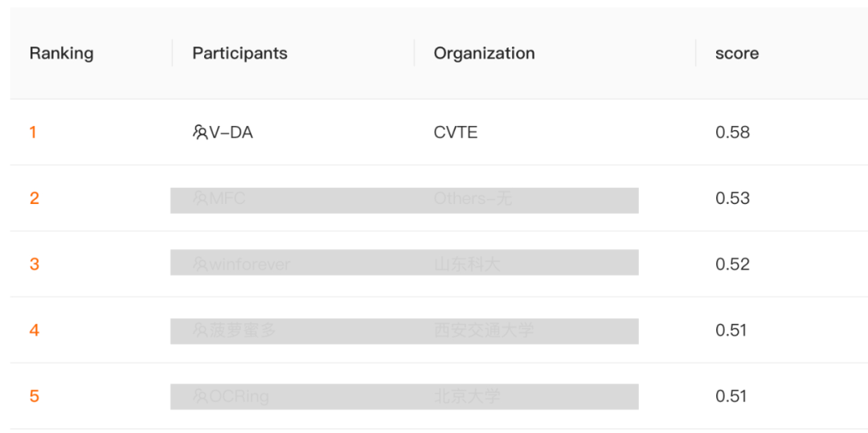Click the Participants column header
The height and width of the screenshot is (433, 868).
point(240,54)
